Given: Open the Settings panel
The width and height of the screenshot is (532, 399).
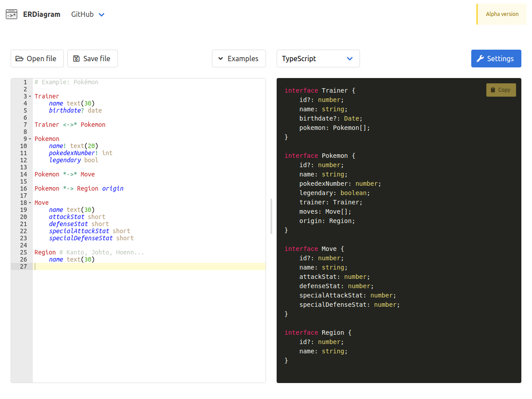Looking at the screenshot, I should (496, 59).
